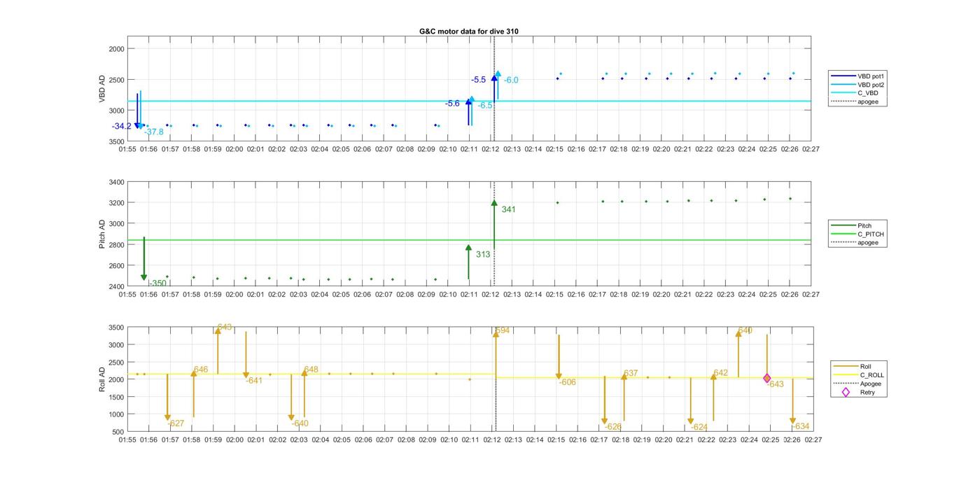Viewport: 980px width, 485px height.
Task: Click the '-350' pitch data label
Action: click(x=158, y=283)
